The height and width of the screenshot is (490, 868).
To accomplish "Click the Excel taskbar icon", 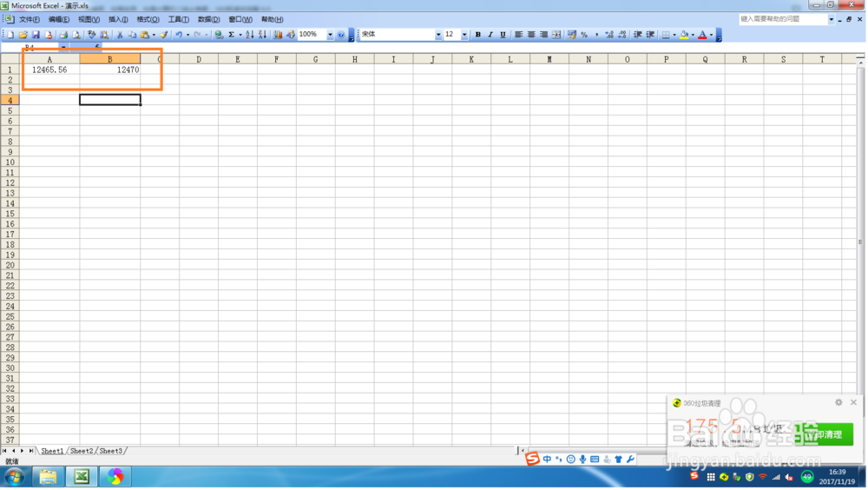I will [x=82, y=478].
